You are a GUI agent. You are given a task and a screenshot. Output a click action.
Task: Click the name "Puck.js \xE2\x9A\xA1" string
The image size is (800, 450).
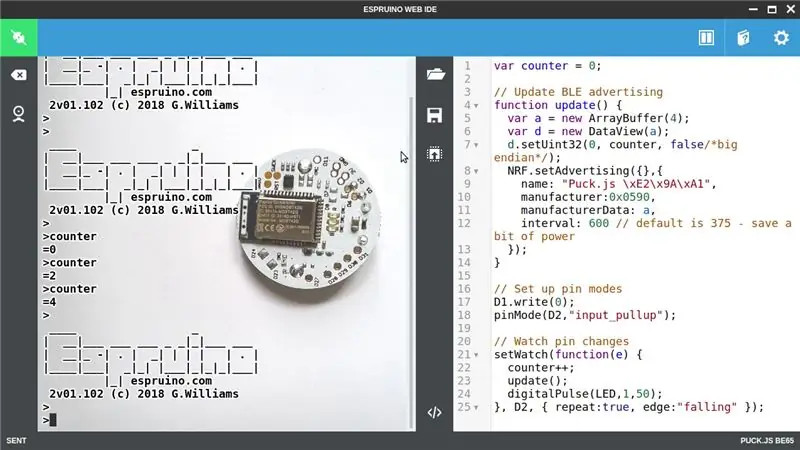638,184
